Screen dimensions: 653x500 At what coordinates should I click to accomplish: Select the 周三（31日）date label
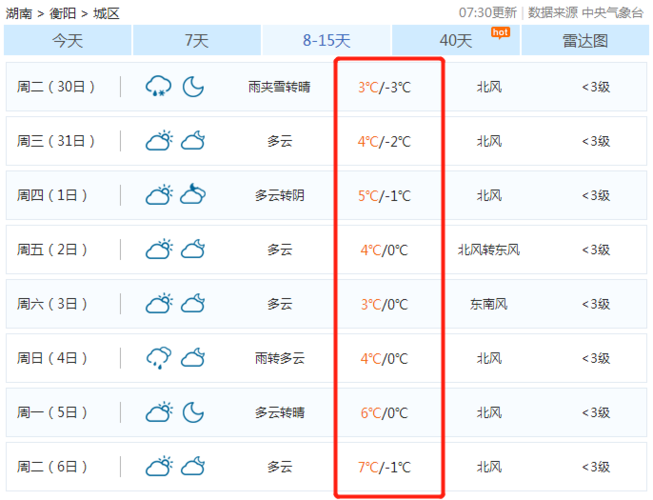point(56,141)
